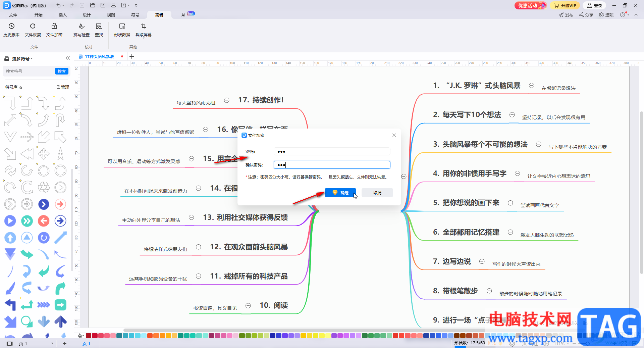
Task: Click the 搜索符号 search input box
Action: pyautogui.click(x=29, y=71)
